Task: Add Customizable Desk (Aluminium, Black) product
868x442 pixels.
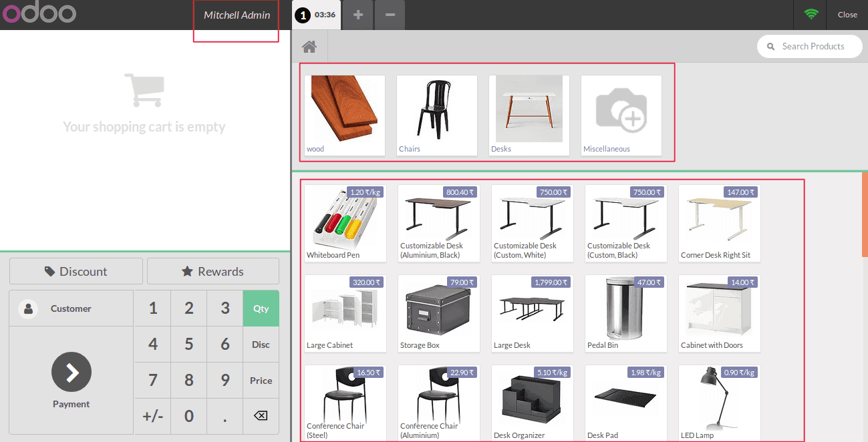Action: 439,223
